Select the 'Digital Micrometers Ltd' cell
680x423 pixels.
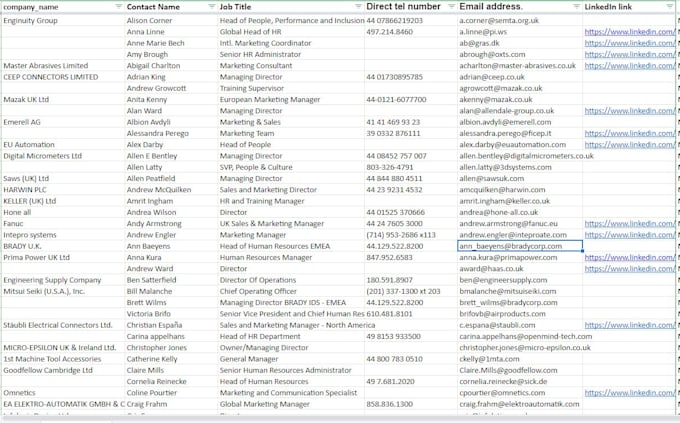click(62, 156)
